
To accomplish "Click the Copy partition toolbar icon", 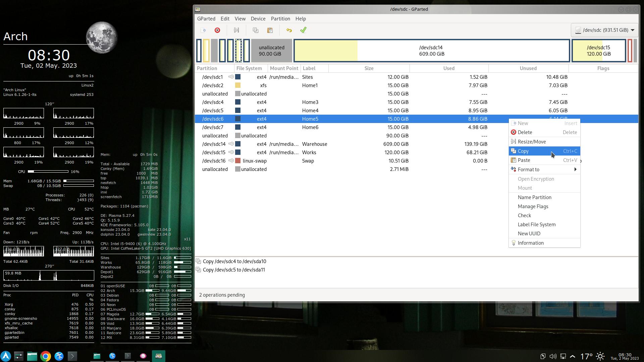I will click(256, 30).
